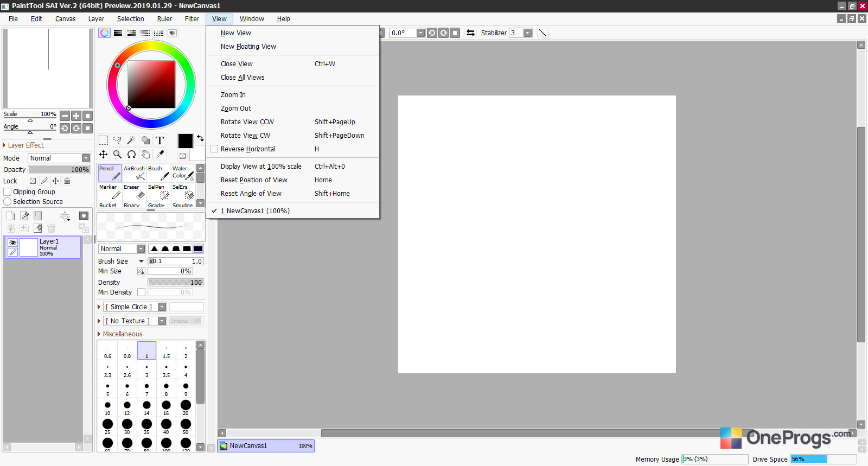
Task: Click the black foreground color swatch
Action: (x=185, y=141)
